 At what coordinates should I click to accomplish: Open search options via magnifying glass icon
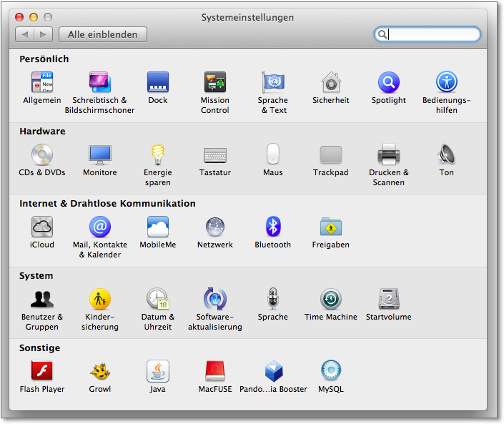click(x=382, y=34)
